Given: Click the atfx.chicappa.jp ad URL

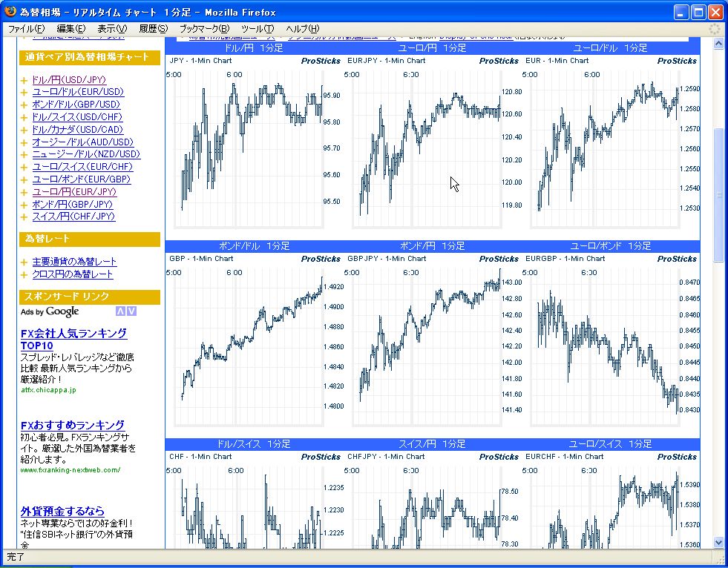Looking at the screenshot, I should pos(48,390).
